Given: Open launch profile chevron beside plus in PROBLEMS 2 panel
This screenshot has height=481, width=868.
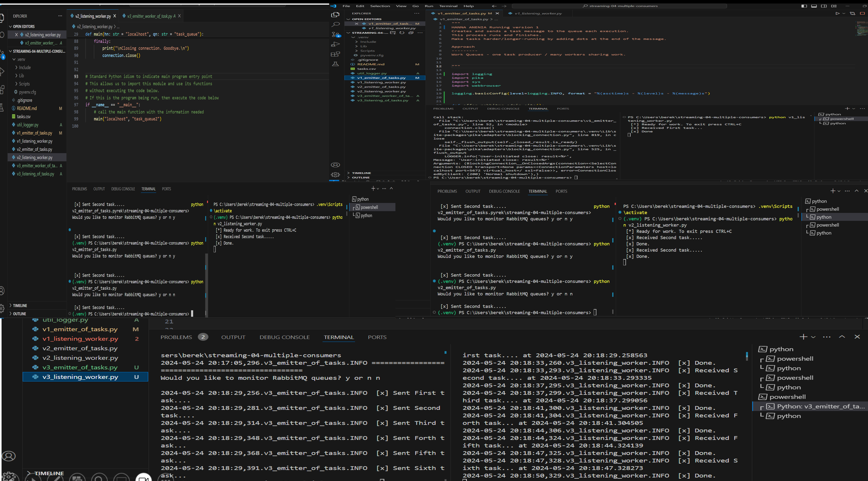Looking at the screenshot, I should pyautogui.click(x=813, y=337).
